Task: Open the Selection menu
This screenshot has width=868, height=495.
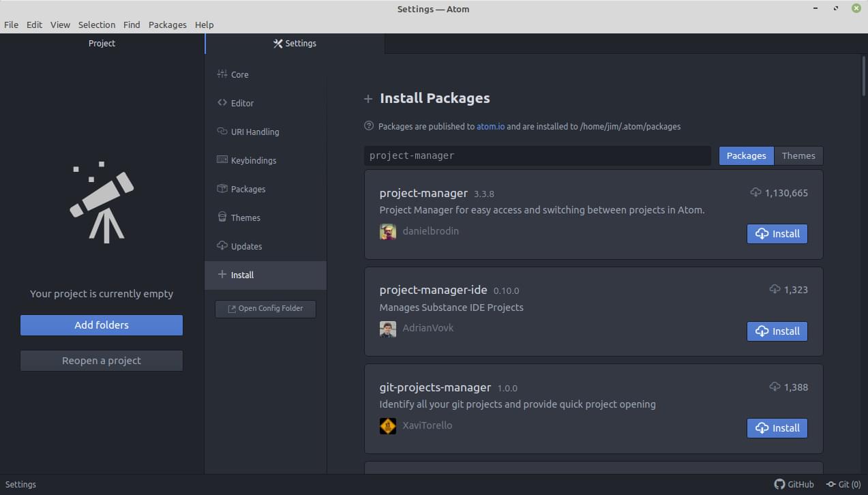Action: (97, 25)
